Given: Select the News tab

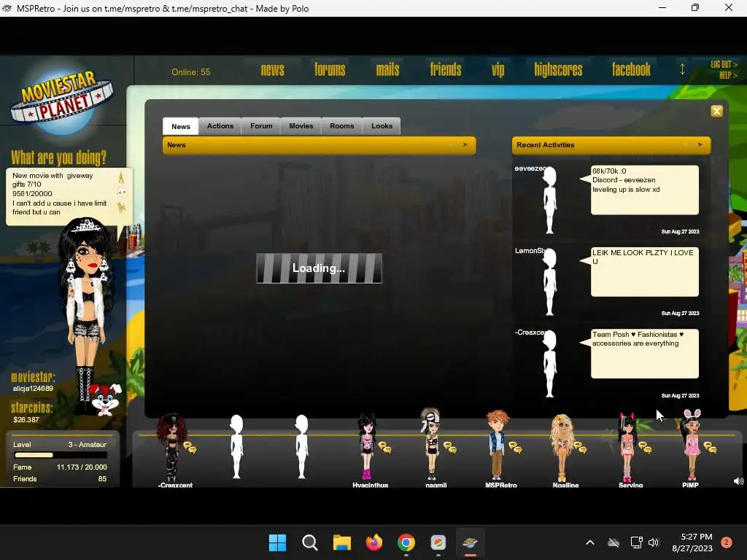Looking at the screenshot, I should [x=181, y=126].
